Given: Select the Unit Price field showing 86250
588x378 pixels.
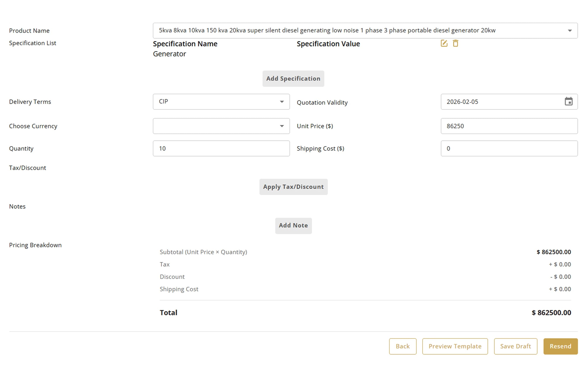Looking at the screenshot, I should click(509, 126).
